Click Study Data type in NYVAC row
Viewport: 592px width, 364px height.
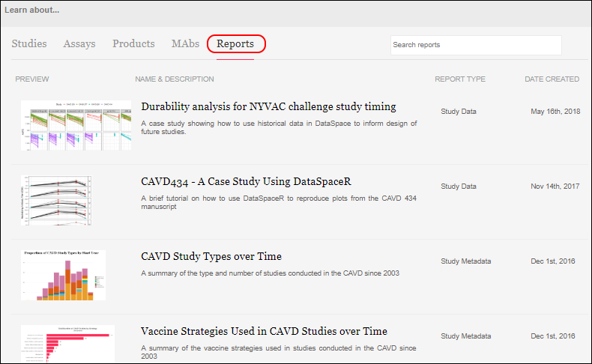point(459,112)
